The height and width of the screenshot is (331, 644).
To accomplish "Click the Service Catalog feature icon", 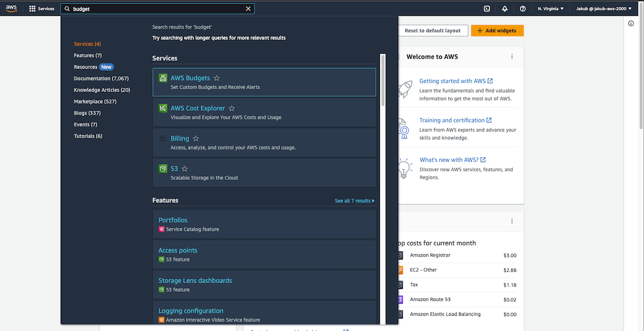I will tap(162, 230).
